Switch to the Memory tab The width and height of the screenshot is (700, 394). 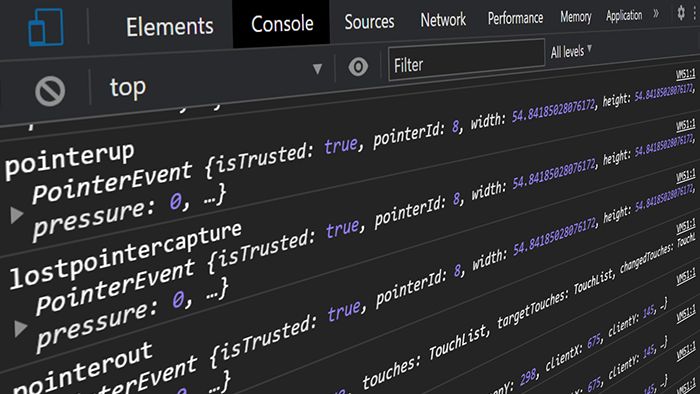575,17
